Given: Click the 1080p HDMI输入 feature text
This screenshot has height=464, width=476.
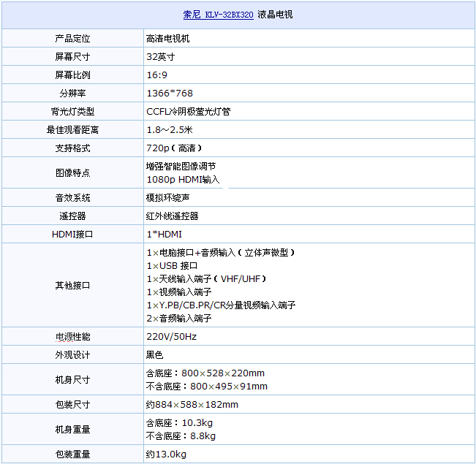Looking at the screenshot, I should 183,179.
